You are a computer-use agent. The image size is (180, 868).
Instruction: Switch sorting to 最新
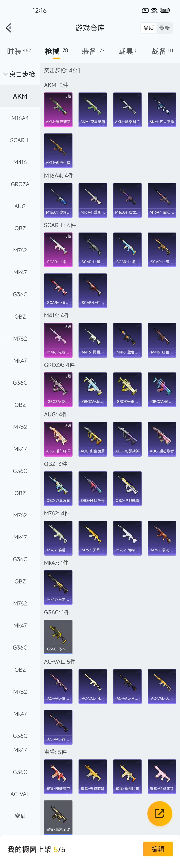pos(164,28)
